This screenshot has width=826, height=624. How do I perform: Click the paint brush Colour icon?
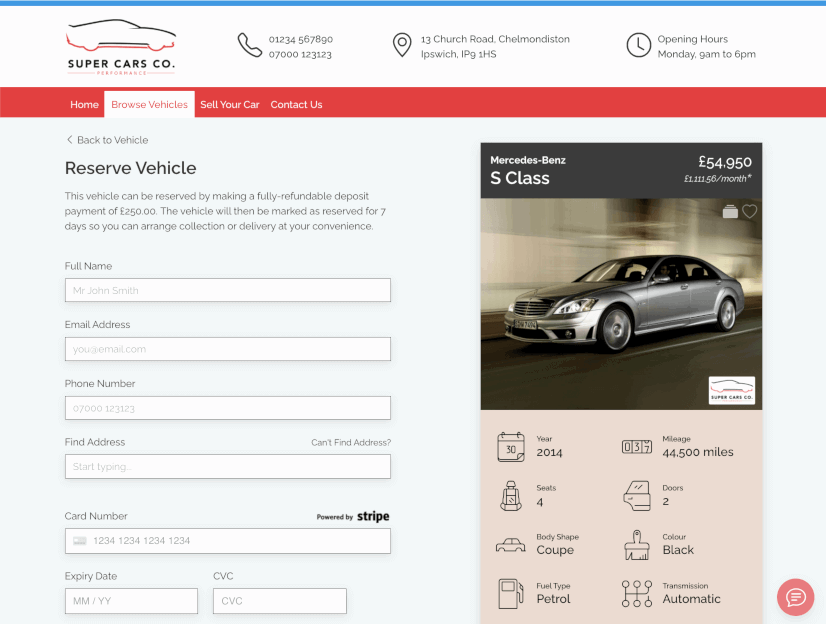637,545
